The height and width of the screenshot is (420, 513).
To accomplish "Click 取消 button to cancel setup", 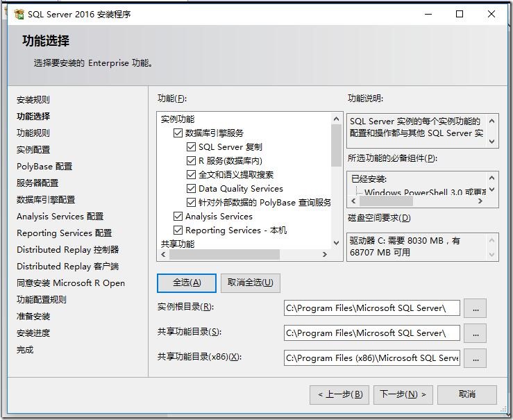I will 467,394.
